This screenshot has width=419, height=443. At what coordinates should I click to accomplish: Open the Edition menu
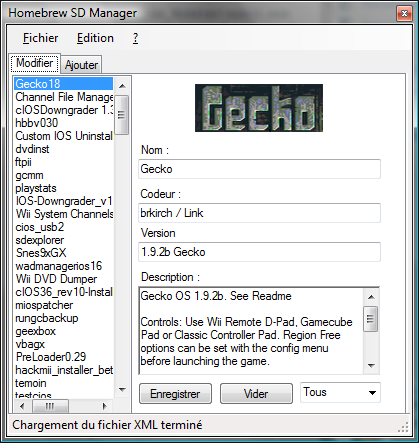coord(95,38)
